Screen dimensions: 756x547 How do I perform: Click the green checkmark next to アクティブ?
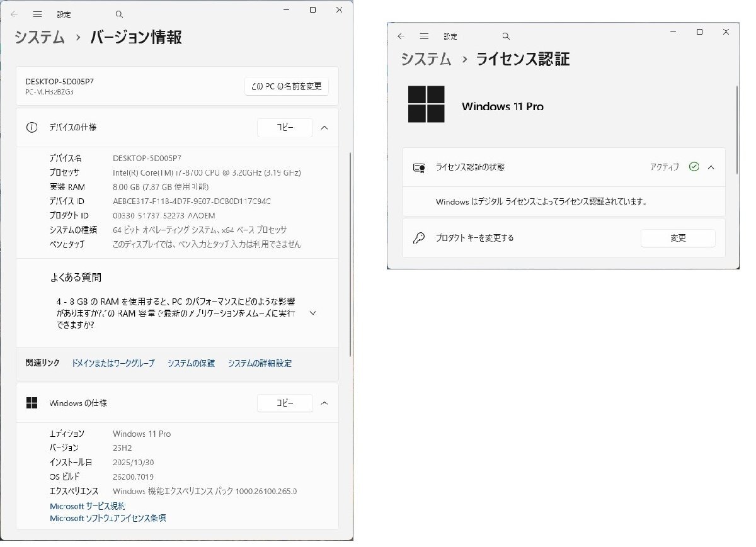(x=694, y=166)
